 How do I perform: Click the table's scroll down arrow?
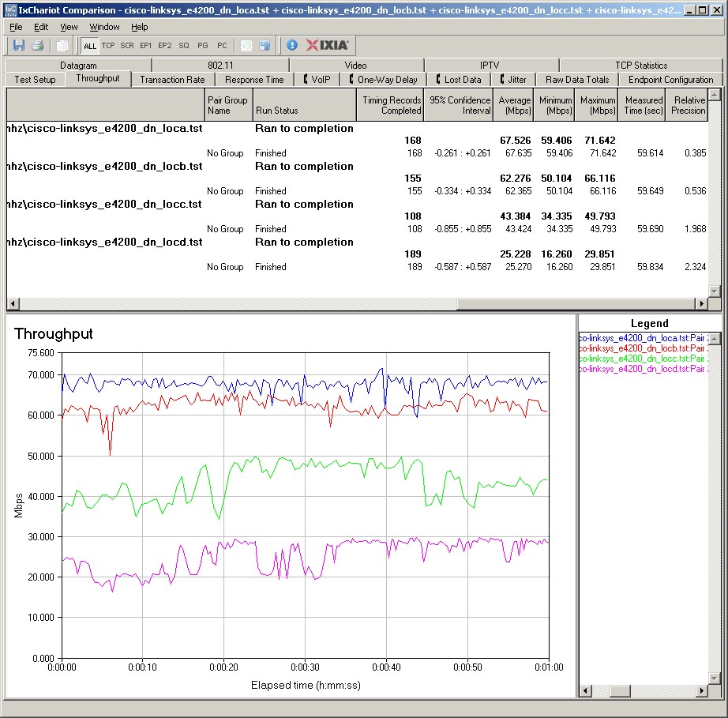pyautogui.click(x=715, y=291)
